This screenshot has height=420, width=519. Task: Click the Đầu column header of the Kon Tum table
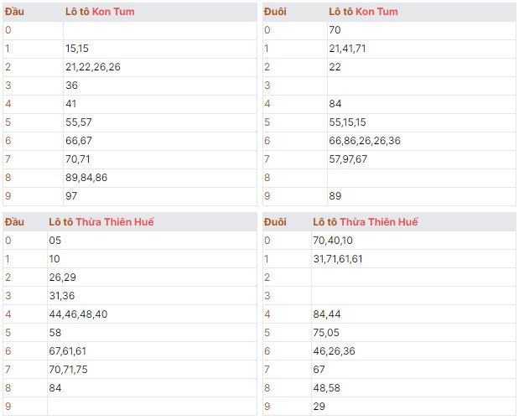15,12
